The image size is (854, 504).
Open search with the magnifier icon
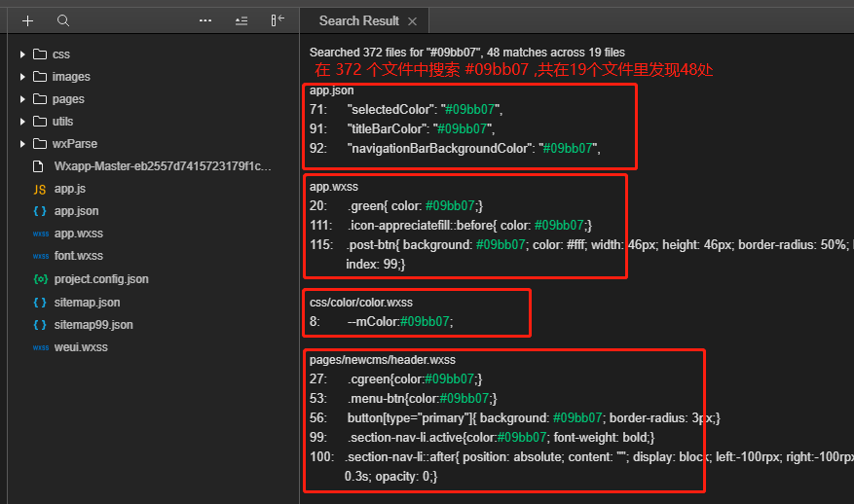point(63,20)
